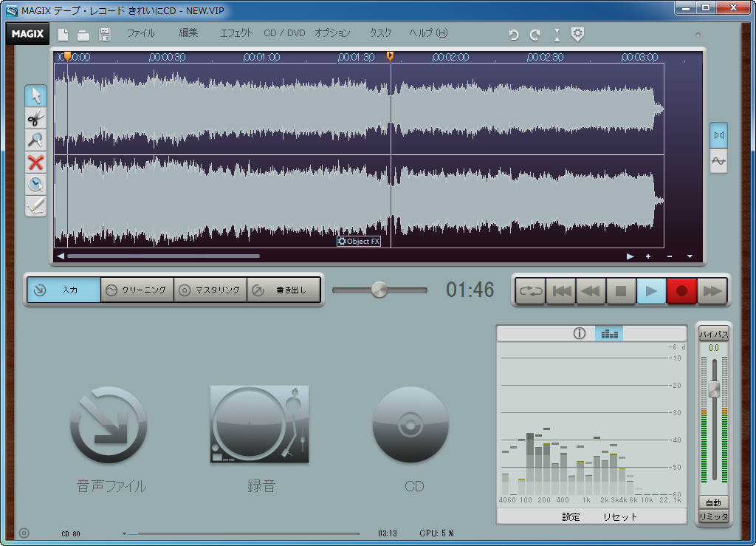756x546 pixels.
Task: Click the text cursor marker icon
Action: click(557, 35)
